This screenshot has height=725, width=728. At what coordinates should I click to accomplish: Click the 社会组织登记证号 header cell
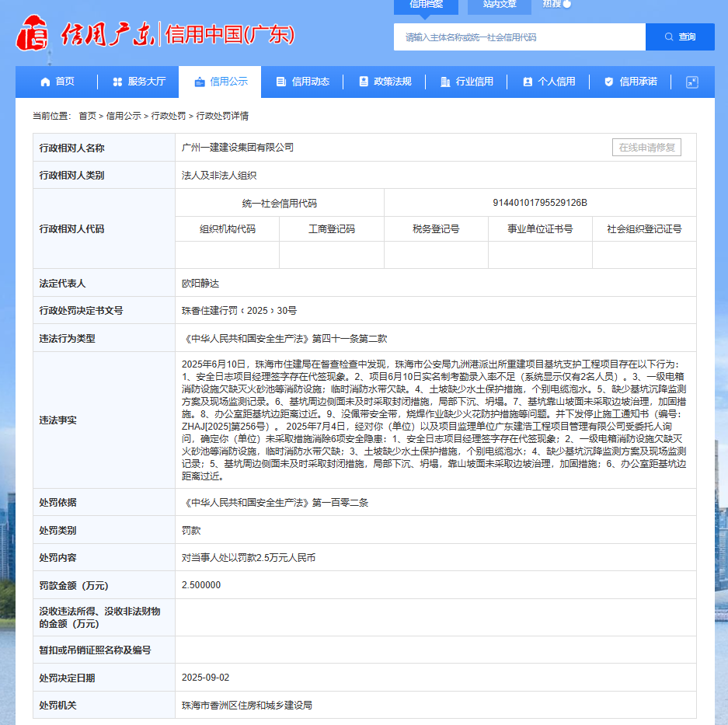[x=644, y=229]
